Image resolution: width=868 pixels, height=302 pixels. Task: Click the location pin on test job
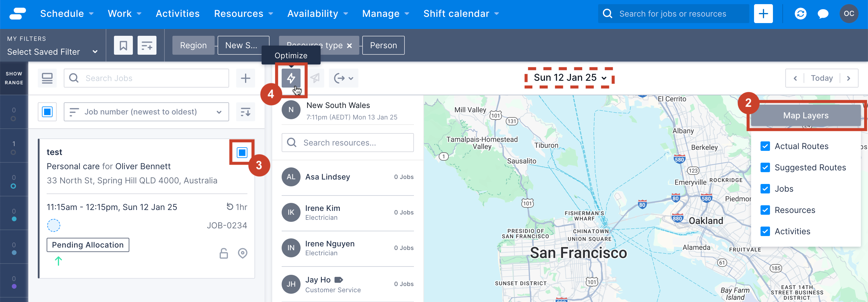[243, 253]
